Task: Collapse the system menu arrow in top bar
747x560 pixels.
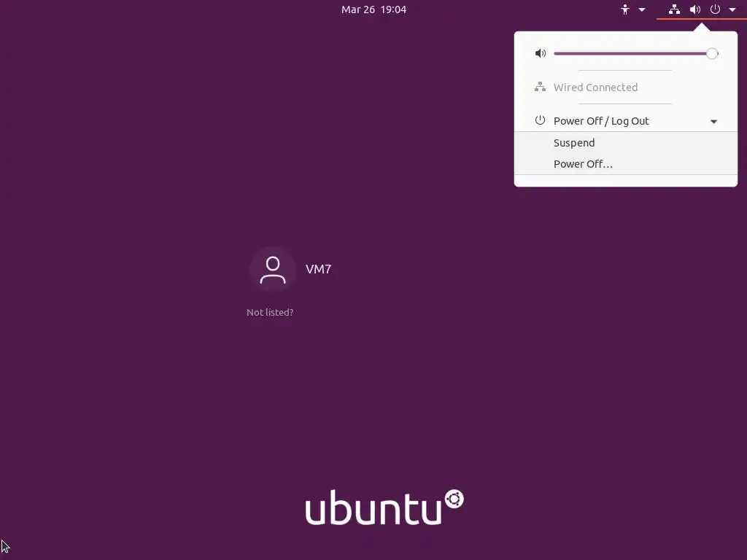Action: pyautogui.click(x=732, y=9)
